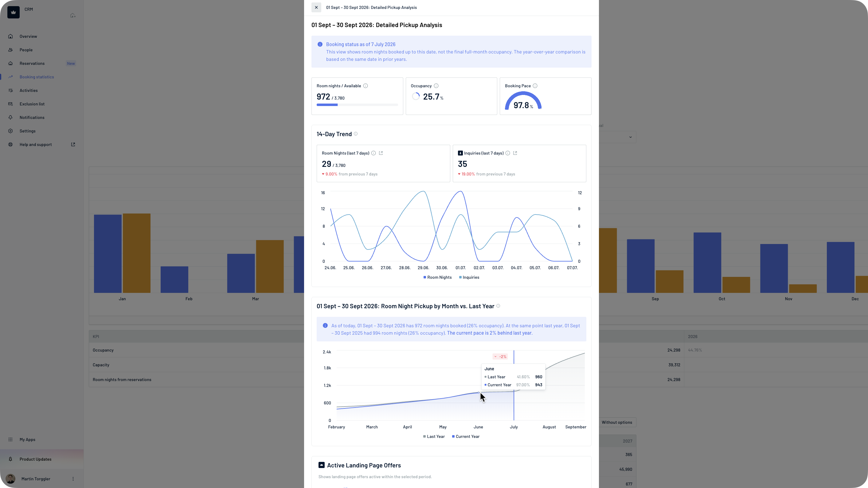Click the 44.76% value in 2026 column
Image resolution: width=868 pixels, height=488 pixels.
point(695,350)
